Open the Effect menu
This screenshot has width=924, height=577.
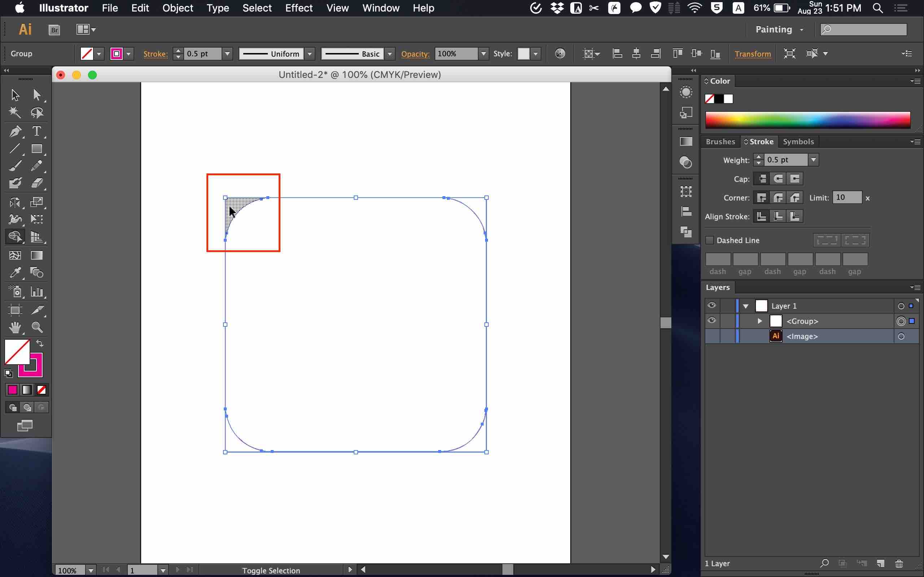pyautogui.click(x=298, y=8)
